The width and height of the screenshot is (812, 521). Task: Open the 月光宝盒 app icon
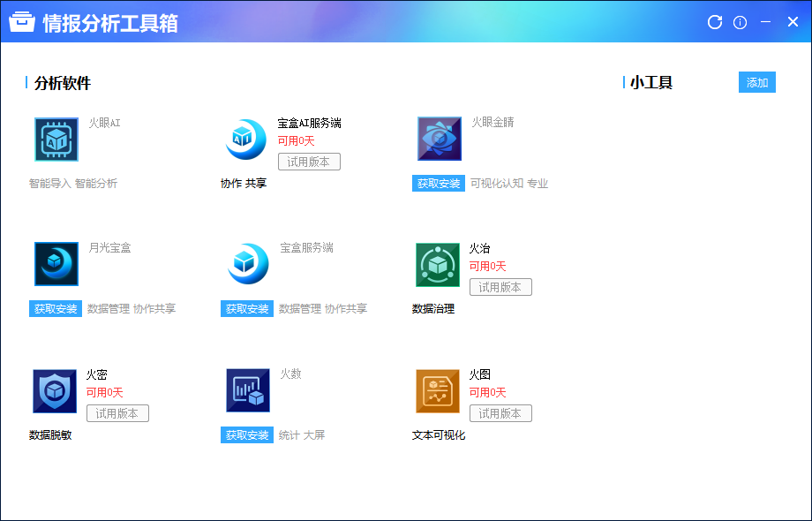click(x=56, y=264)
